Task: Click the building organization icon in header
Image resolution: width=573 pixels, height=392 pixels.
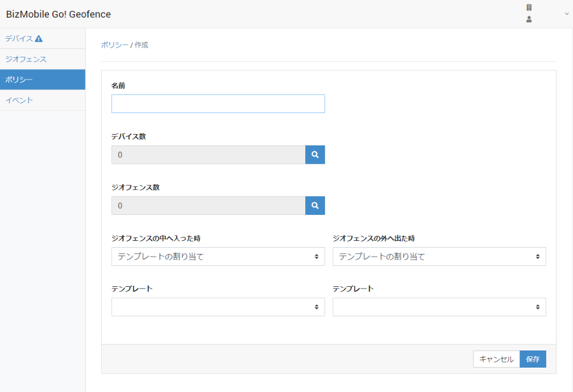Action: point(529,8)
